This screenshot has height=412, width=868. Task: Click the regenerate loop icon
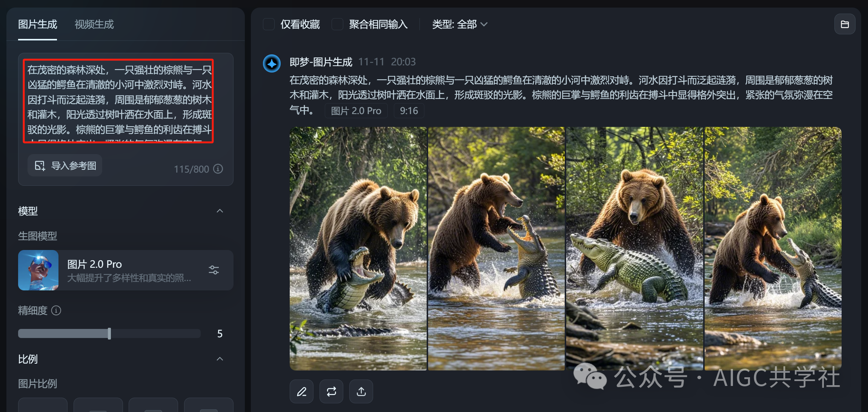point(331,392)
